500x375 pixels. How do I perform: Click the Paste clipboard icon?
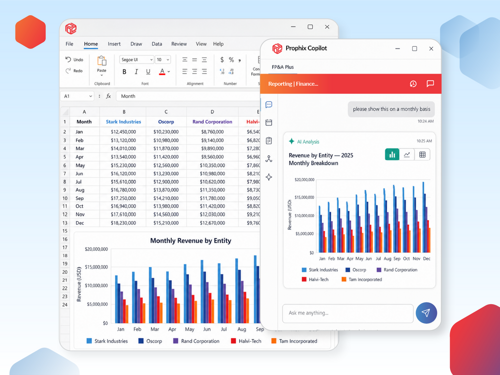[102, 61]
